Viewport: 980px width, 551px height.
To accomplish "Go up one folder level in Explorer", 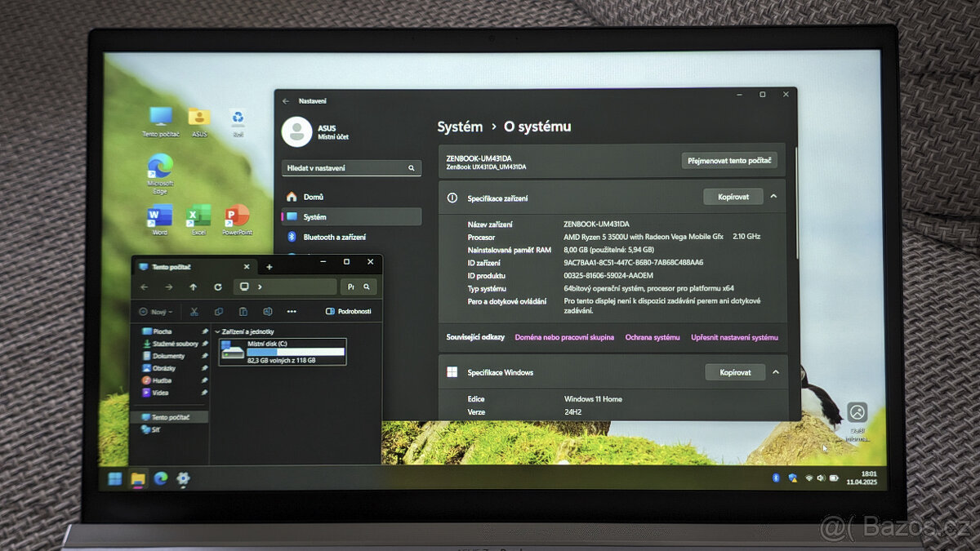I will pos(194,287).
